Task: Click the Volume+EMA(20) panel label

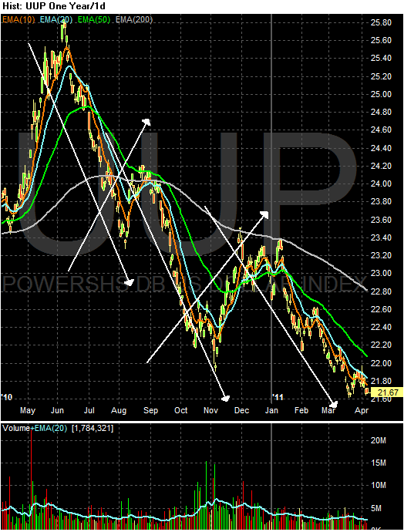Action: (x=35, y=428)
